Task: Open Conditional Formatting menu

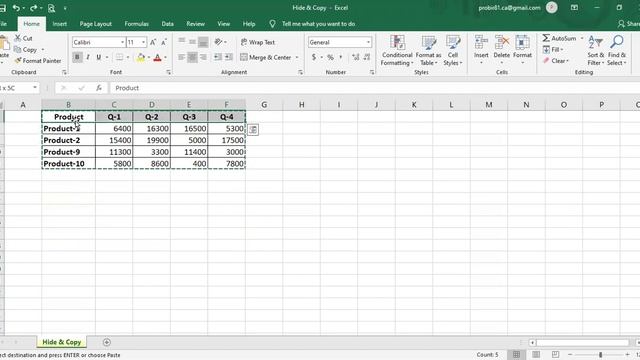Action: tap(397, 51)
